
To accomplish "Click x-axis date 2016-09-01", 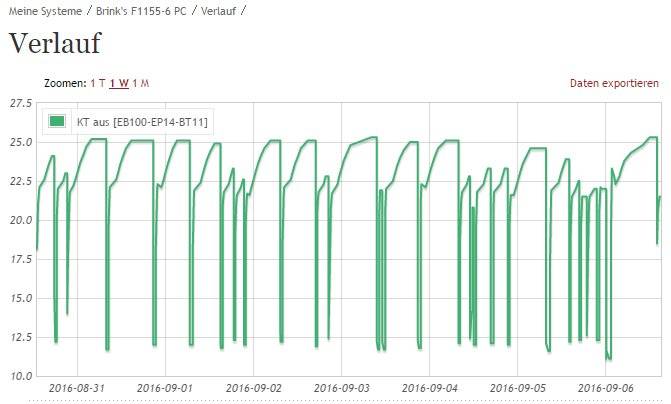I will [165, 388].
